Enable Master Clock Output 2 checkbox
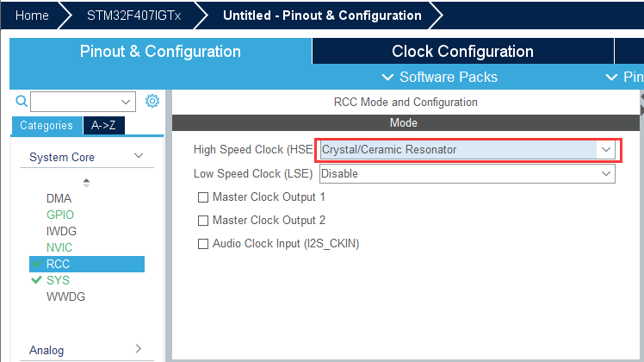644x362 pixels. (203, 221)
